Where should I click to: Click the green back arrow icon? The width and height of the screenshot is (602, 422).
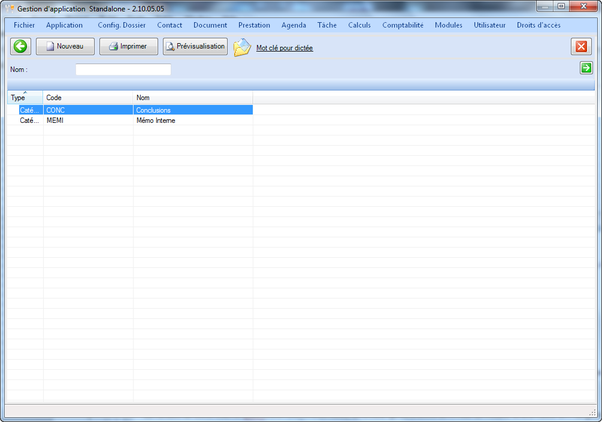click(x=20, y=47)
